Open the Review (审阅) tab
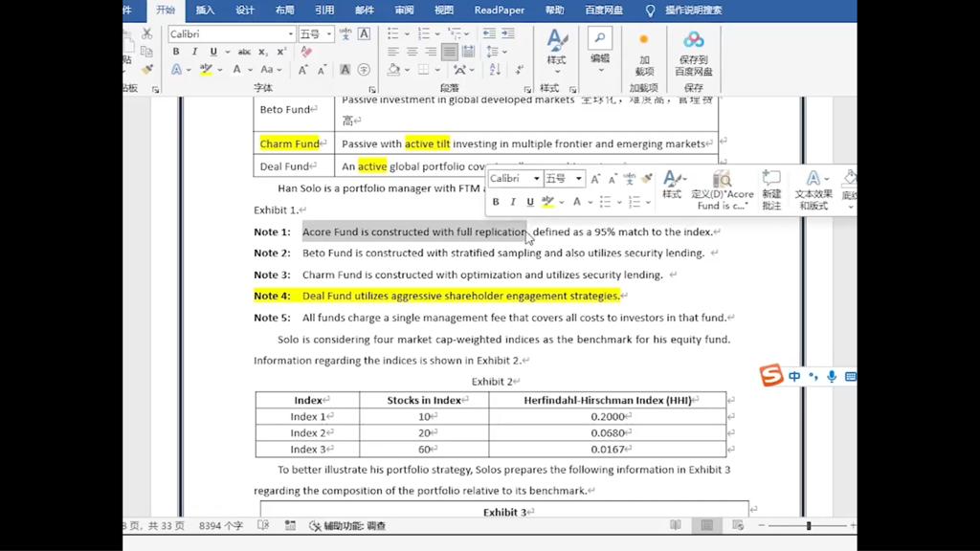This screenshot has height=551, width=980. 405,10
